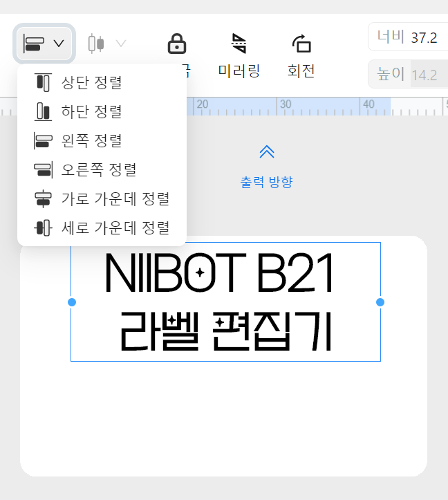Choose 하단 정렬 from align menu

pos(102,111)
